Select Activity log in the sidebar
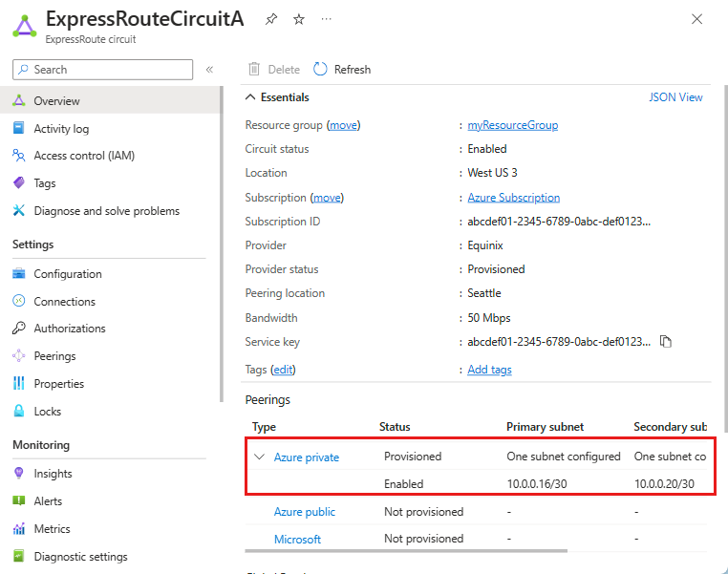 (61, 129)
